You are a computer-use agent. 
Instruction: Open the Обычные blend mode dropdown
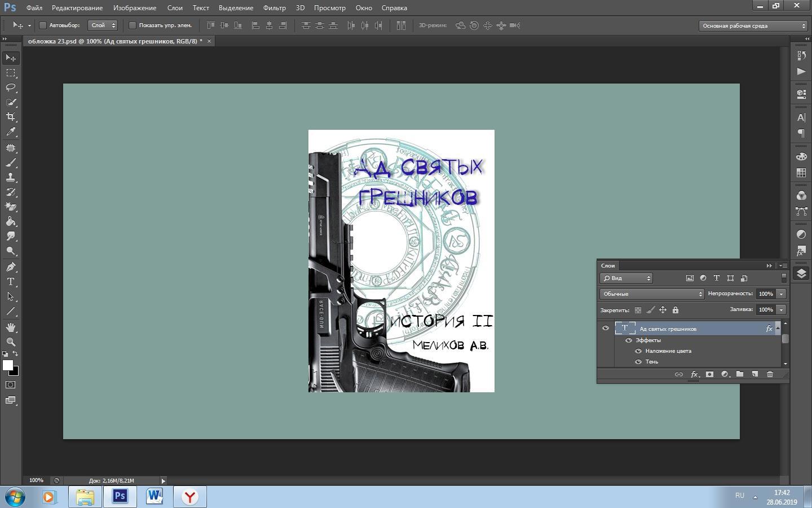point(652,294)
